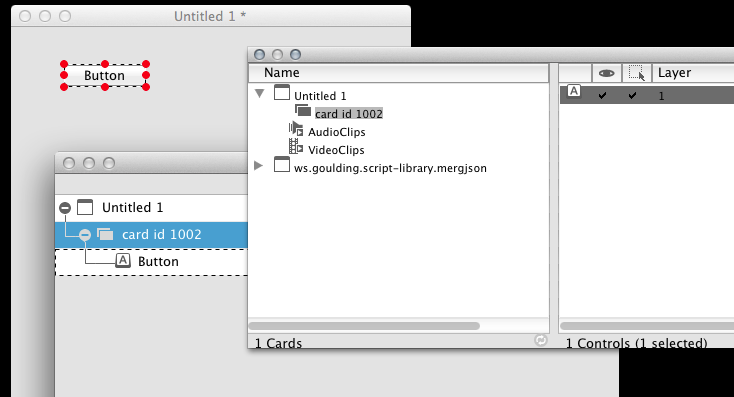The width and height of the screenshot is (734, 397).
Task: Click the VideoClips filmstrip icon
Action: click(x=295, y=147)
